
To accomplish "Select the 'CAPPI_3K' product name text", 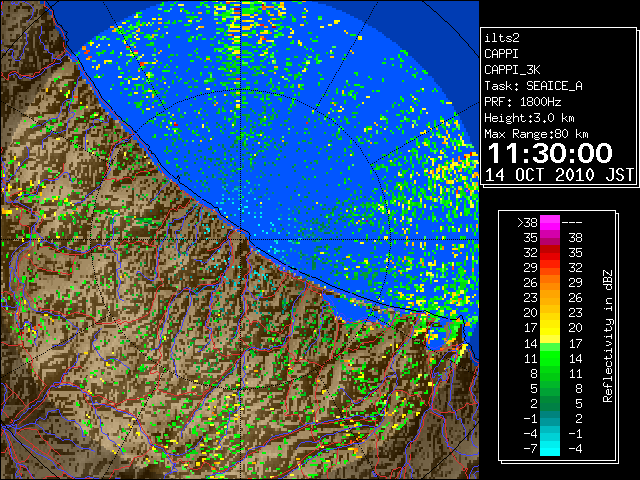I will pyautogui.click(x=512, y=70).
